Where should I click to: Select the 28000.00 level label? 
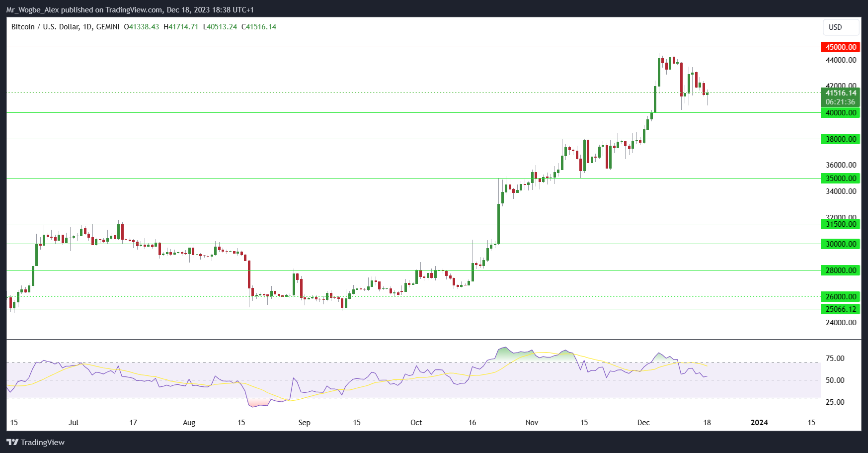point(840,271)
